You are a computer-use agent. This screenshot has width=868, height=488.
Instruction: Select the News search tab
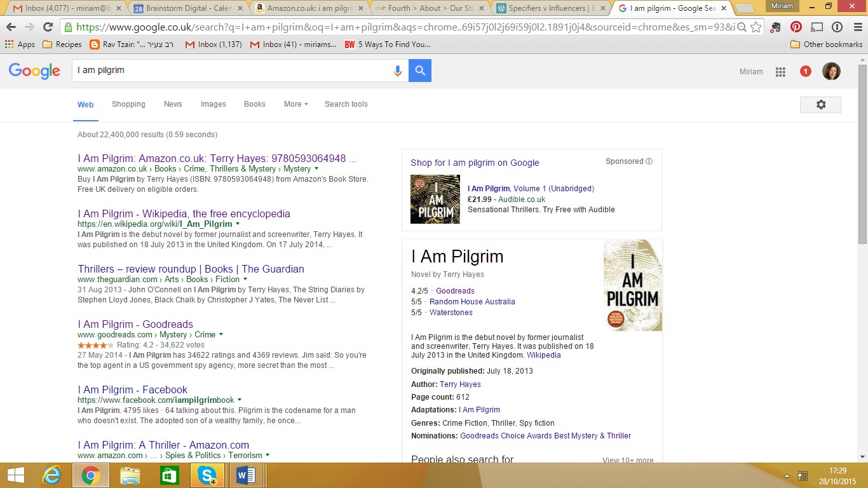(x=173, y=104)
